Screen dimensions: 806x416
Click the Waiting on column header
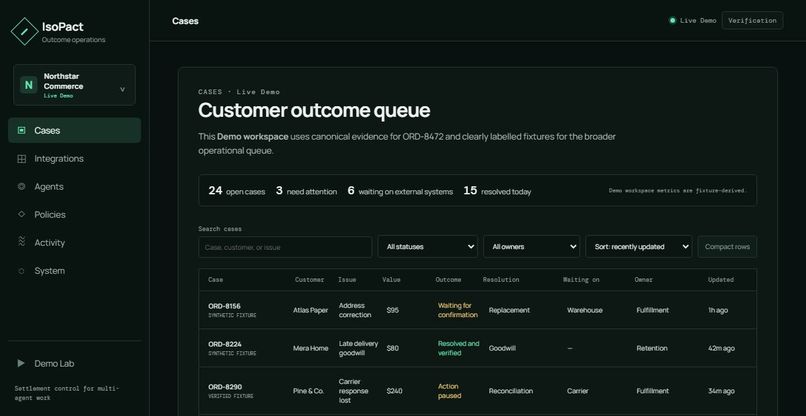581,280
